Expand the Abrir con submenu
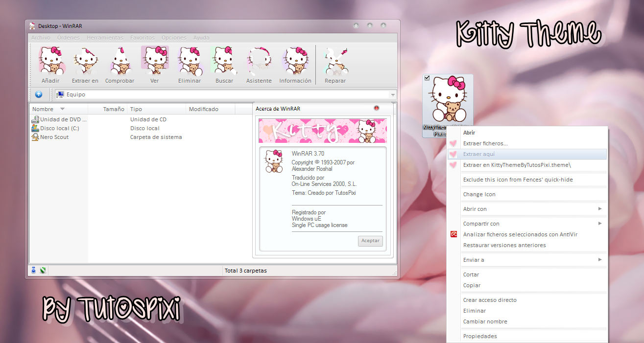 600,209
